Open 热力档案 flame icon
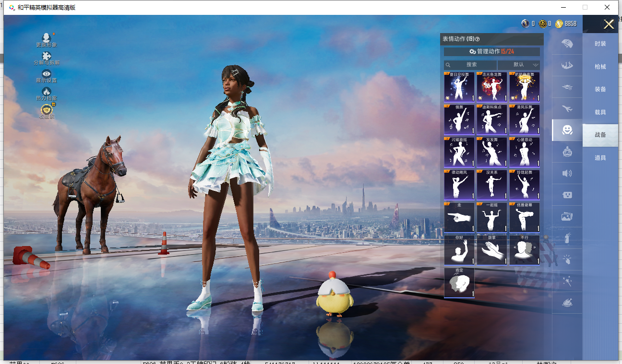Viewport: 622px width, 364px height. click(47, 92)
